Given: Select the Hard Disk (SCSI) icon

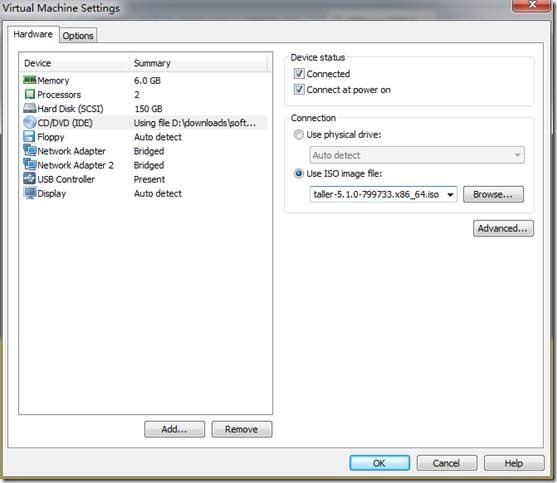Looking at the screenshot, I should click(x=29, y=108).
